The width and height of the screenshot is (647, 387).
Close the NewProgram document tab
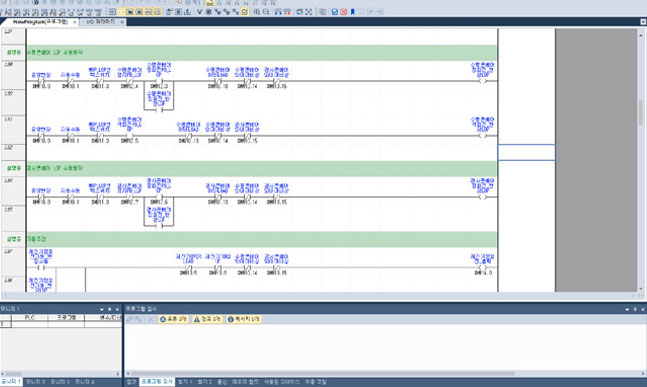tap(75, 22)
